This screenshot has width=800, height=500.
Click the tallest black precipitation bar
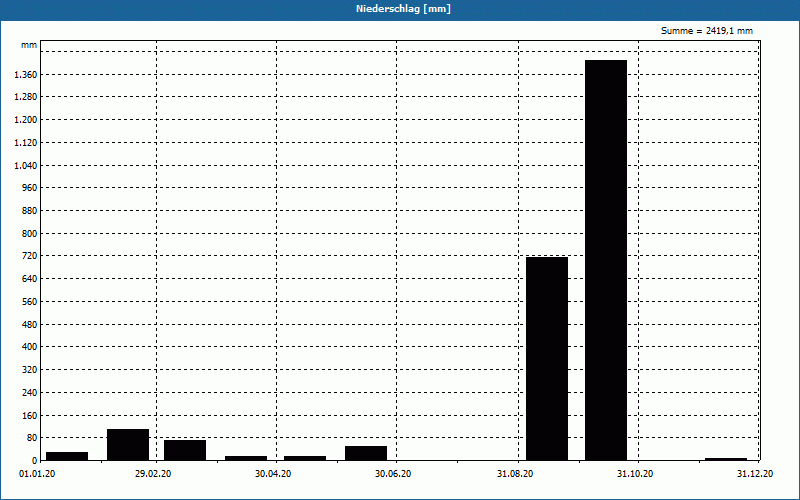pyautogui.click(x=606, y=260)
